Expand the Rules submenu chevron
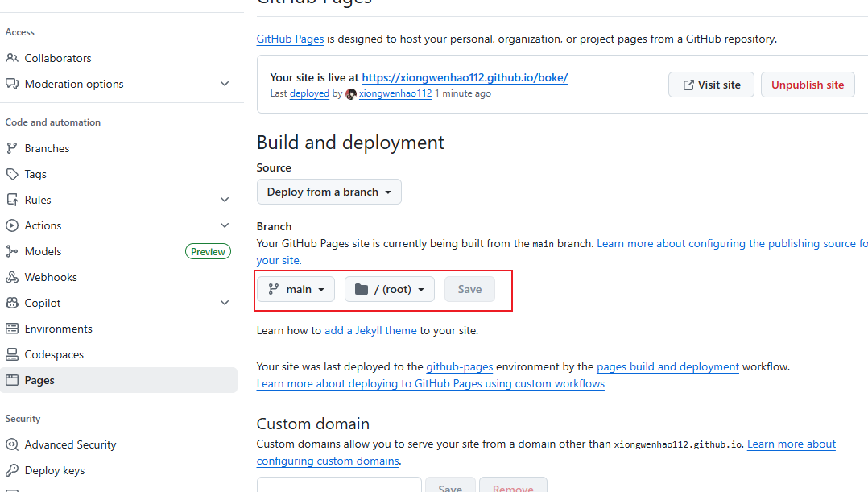Screen dimensions: 868x492 [x=225, y=200]
